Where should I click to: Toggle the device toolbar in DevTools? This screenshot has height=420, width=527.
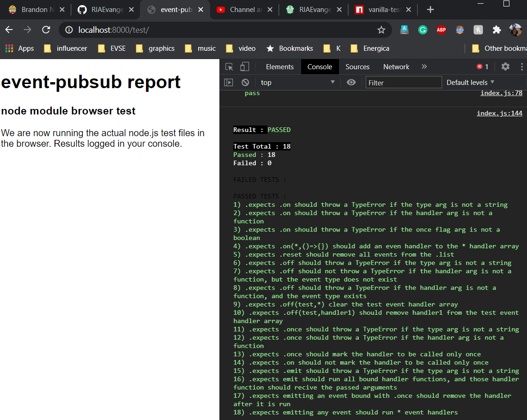tap(245, 67)
